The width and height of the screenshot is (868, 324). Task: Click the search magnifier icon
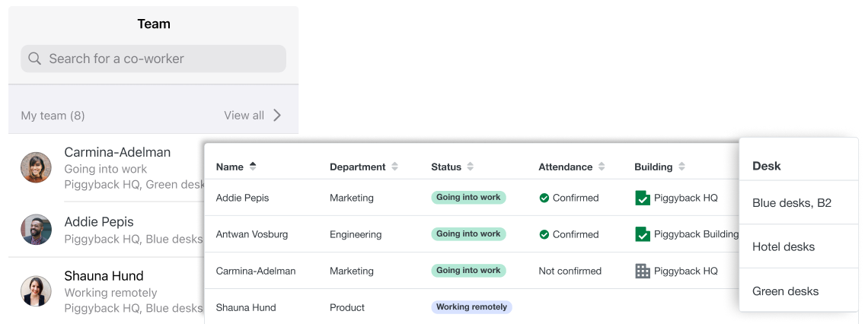coord(34,59)
